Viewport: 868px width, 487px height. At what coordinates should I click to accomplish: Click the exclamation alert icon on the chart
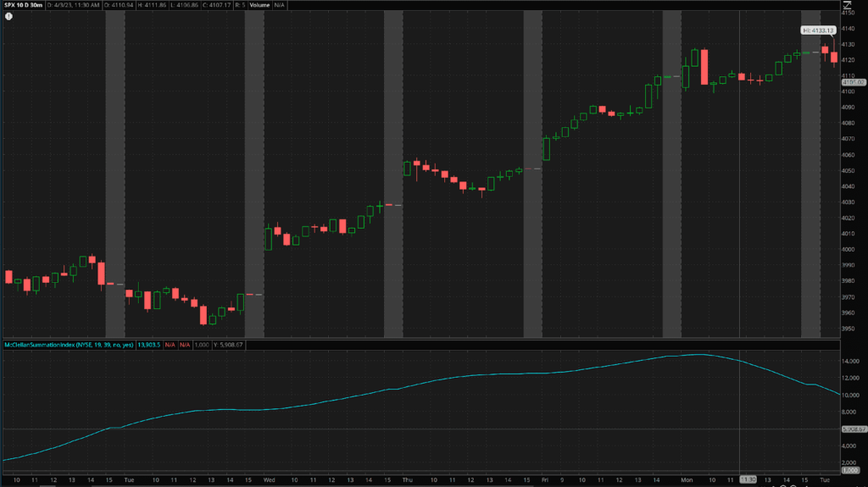pos(8,17)
